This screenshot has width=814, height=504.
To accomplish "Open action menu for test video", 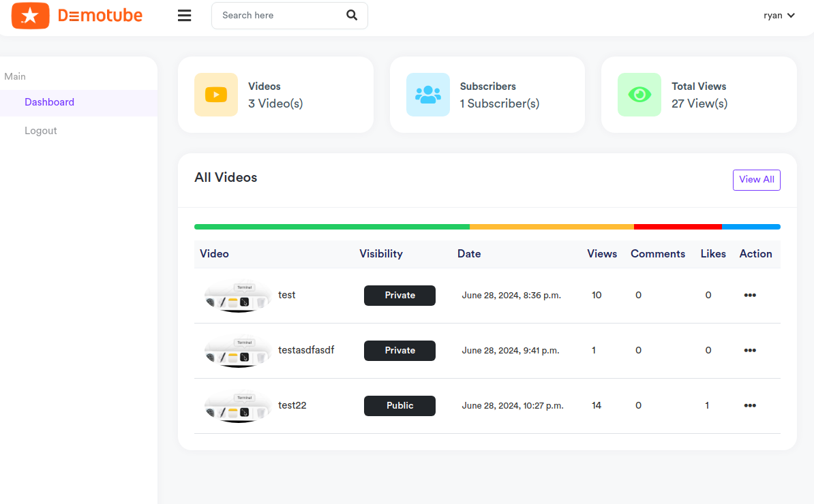I will 750,295.
